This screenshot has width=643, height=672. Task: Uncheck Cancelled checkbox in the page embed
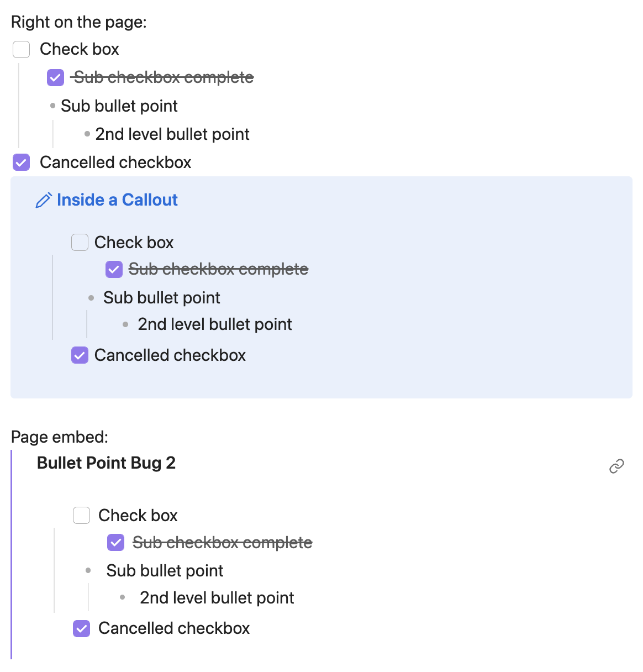(81, 628)
